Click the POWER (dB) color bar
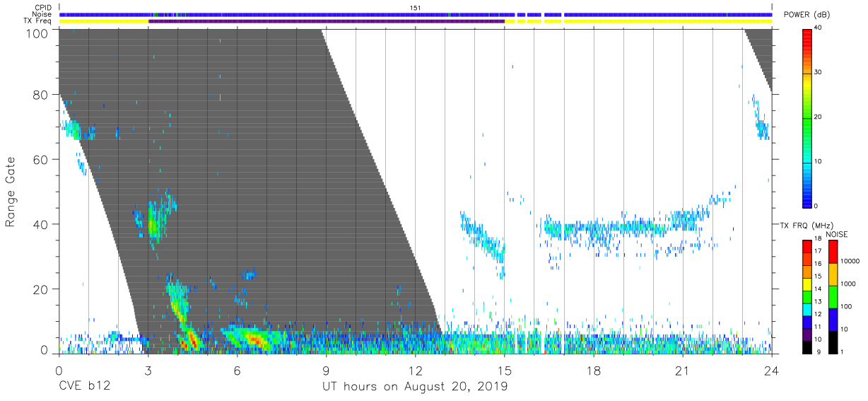 [807, 117]
